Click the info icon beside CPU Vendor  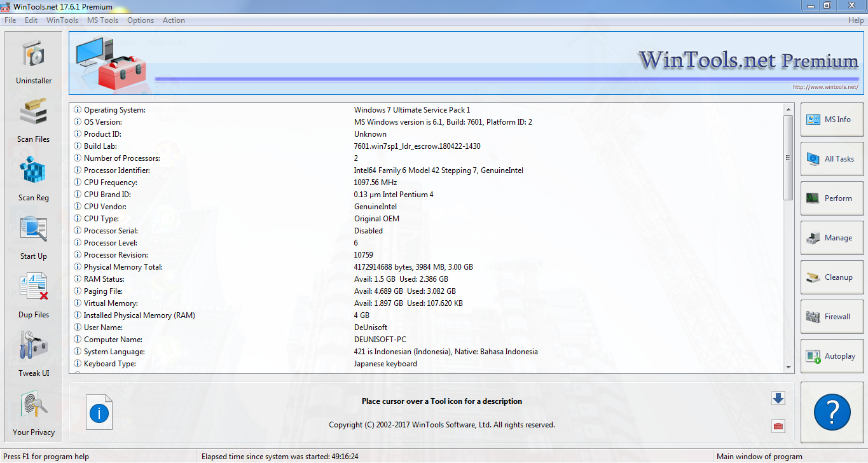78,207
